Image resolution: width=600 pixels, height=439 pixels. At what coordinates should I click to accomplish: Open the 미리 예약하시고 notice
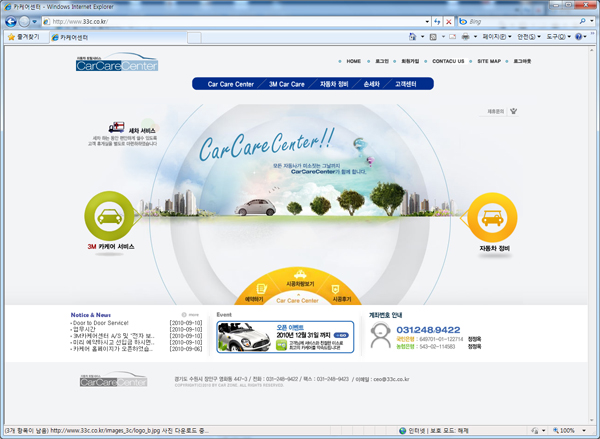[114, 343]
